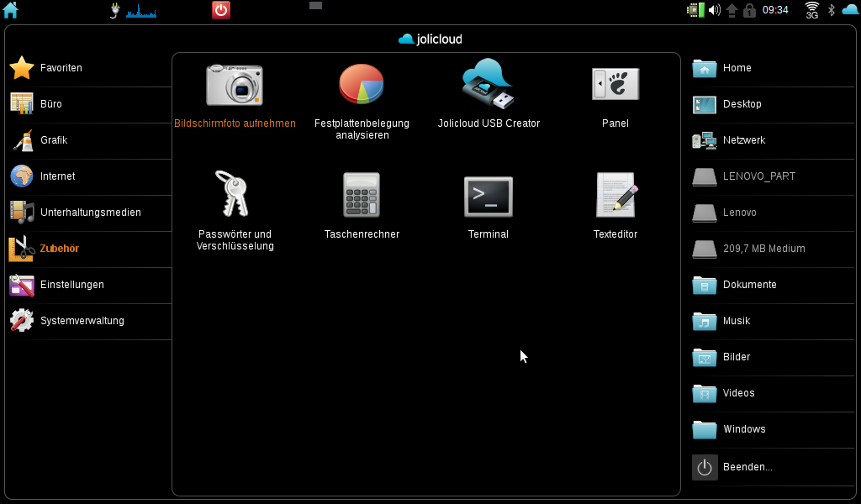
Task: Click the Beenden... power button
Action: coord(773,467)
